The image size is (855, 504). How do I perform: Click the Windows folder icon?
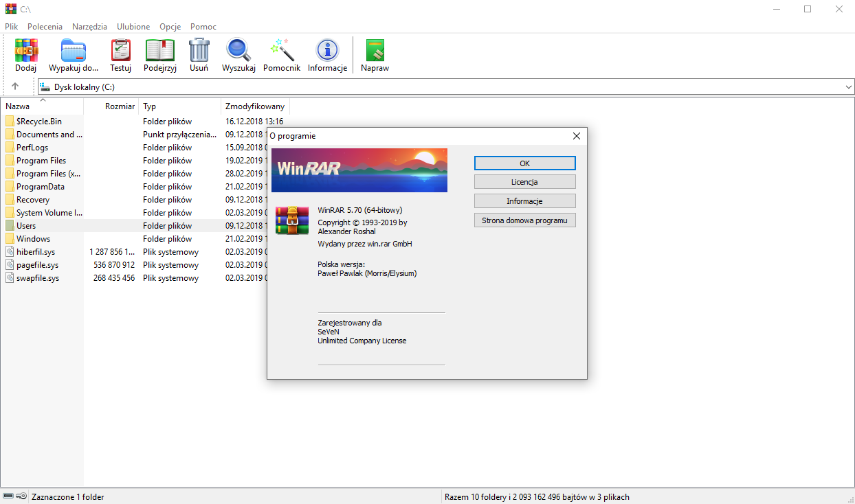(10, 239)
